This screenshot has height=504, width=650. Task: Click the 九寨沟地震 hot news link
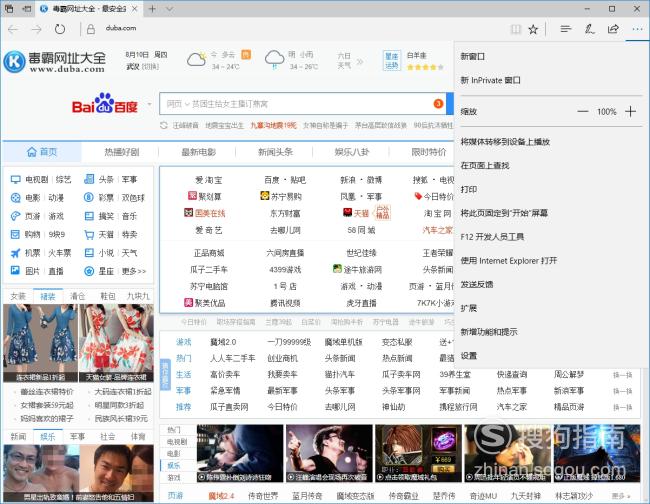pyautogui.click(x=273, y=125)
